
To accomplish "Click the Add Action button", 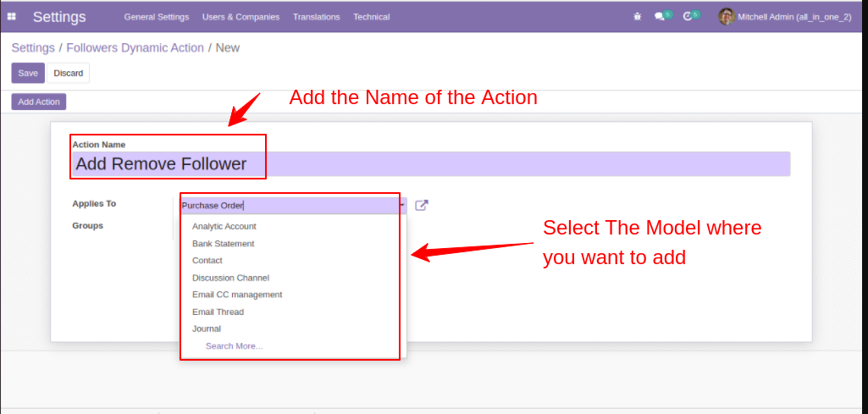I will 39,102.
